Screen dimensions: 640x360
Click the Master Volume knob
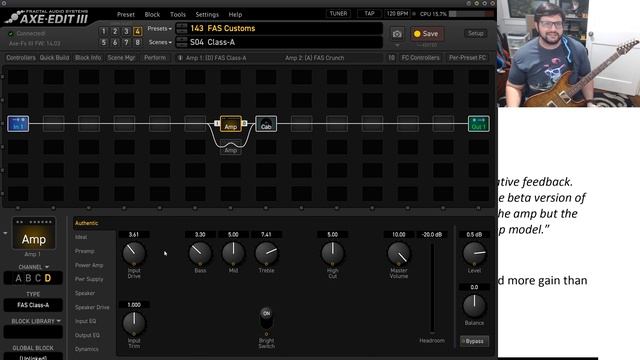click(399, 253)
